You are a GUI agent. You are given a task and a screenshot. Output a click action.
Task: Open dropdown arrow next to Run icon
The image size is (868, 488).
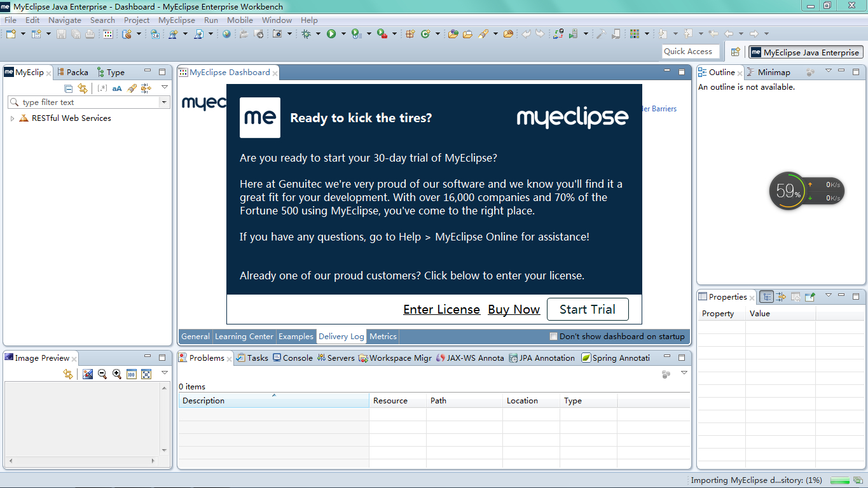(x=343, y=34)
